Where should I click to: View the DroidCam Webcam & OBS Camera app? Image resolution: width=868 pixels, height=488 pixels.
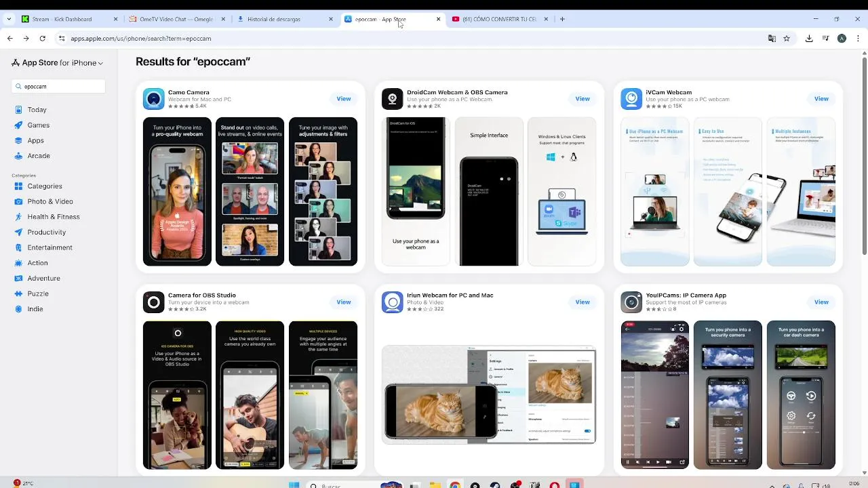point(583,99)
